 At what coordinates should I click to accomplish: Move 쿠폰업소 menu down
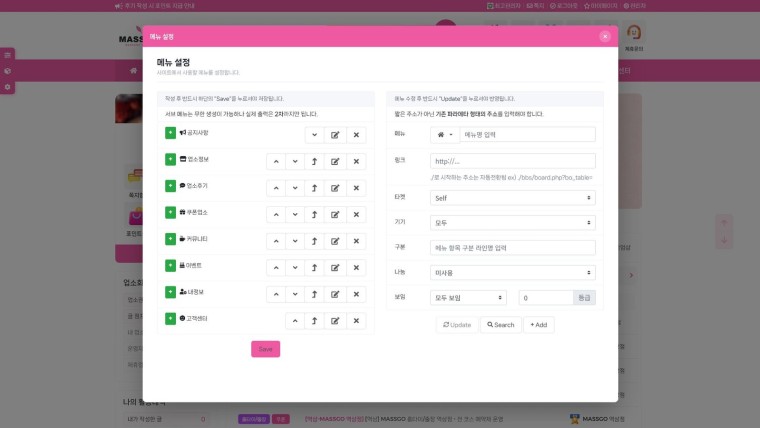coord(295,215)
